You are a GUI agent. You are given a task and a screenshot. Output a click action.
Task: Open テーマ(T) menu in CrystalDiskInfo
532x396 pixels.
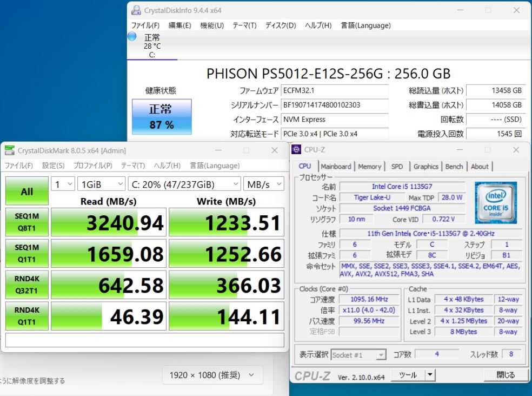[x=244, y=25]
